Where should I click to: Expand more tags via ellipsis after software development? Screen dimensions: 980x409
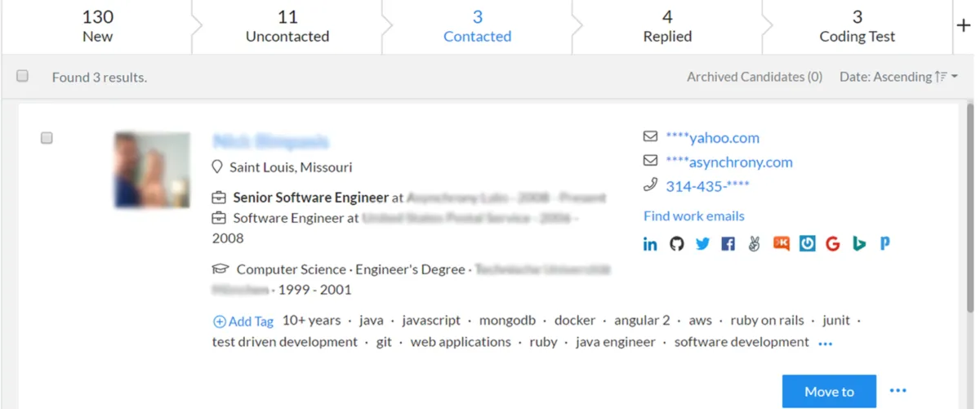click(825, 344)
